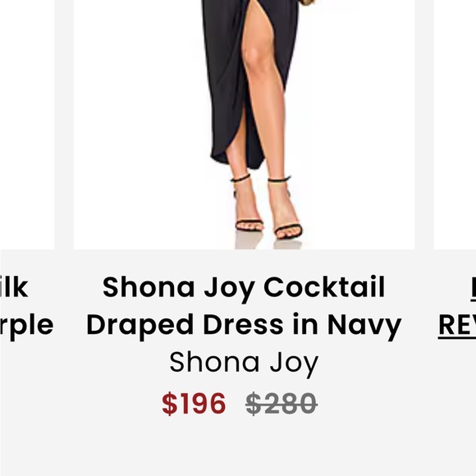Image resolution: width=476 pixels, height=476 pixels.
Task: Click the right sandal's ankle strap in photo
Action: (279, 180)
